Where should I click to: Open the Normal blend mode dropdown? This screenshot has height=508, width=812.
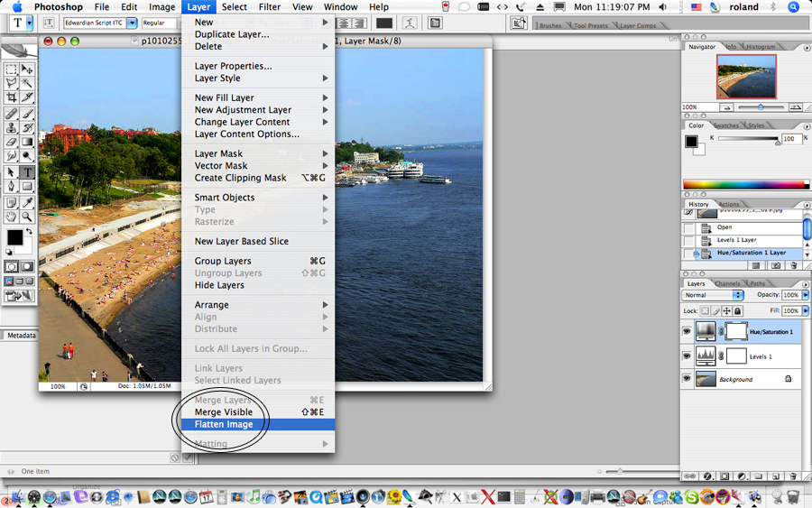pyautogui.click(x=713, y=295)
